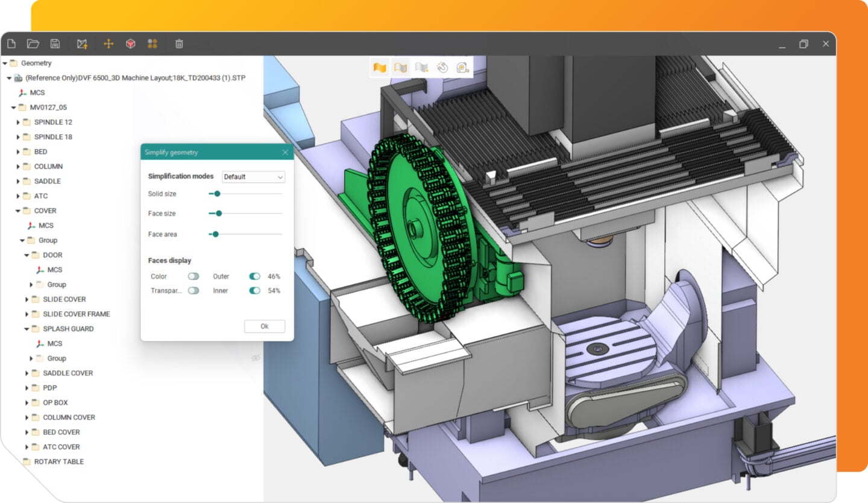Turn on the Inner faces toggle

254,291
